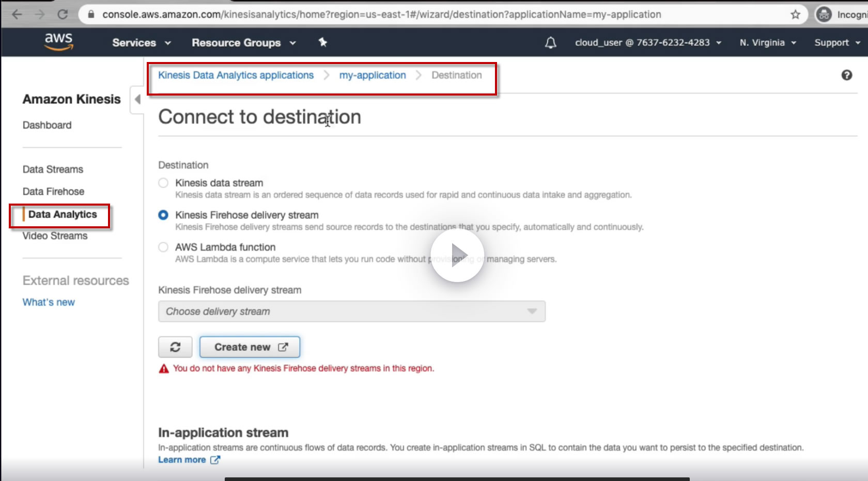This screenshot has width=868, height=481.
Task: Select Kinesis data stream radio option
Action: [163, 183]
